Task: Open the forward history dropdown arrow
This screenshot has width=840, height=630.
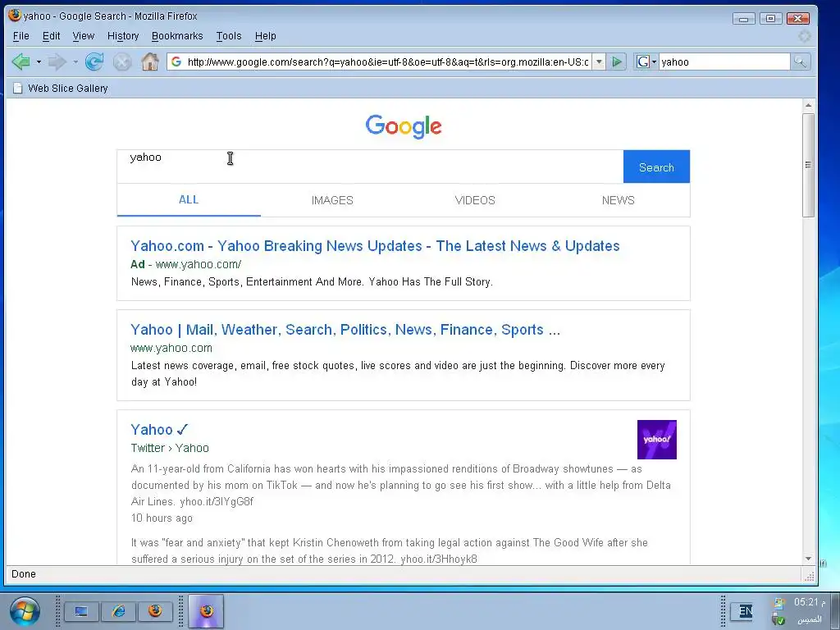Action: click(x=75, y=62)
